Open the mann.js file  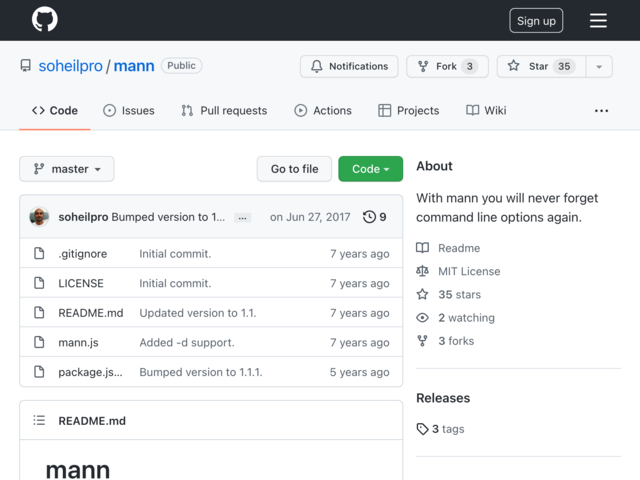(x=78, y=342)
